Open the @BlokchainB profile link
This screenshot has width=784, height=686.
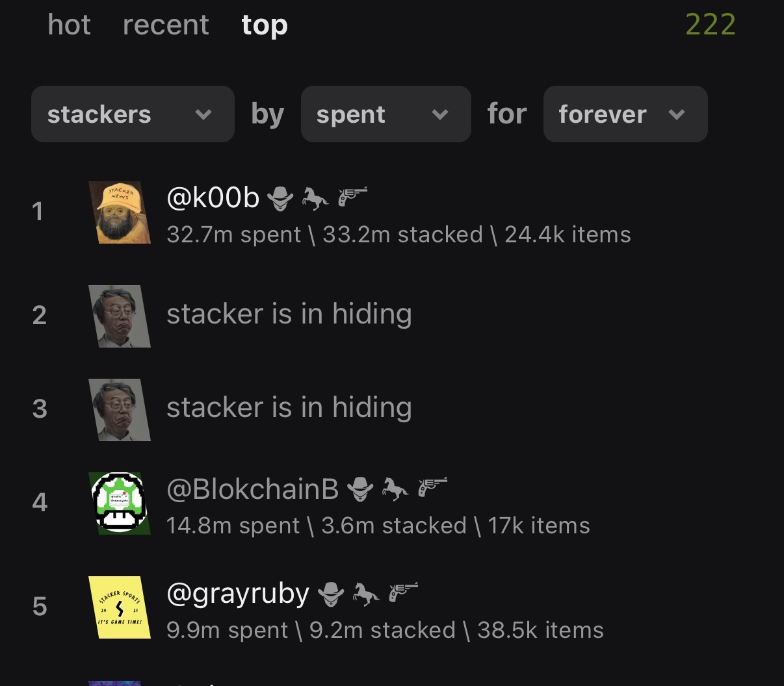(x=252, y=489)
